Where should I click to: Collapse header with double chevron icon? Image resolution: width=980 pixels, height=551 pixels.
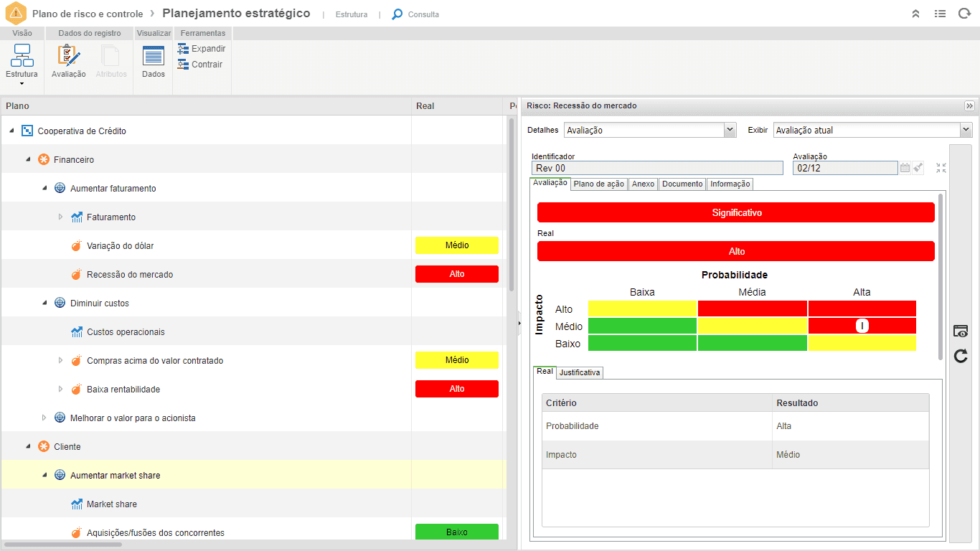(x=916, y=14)
